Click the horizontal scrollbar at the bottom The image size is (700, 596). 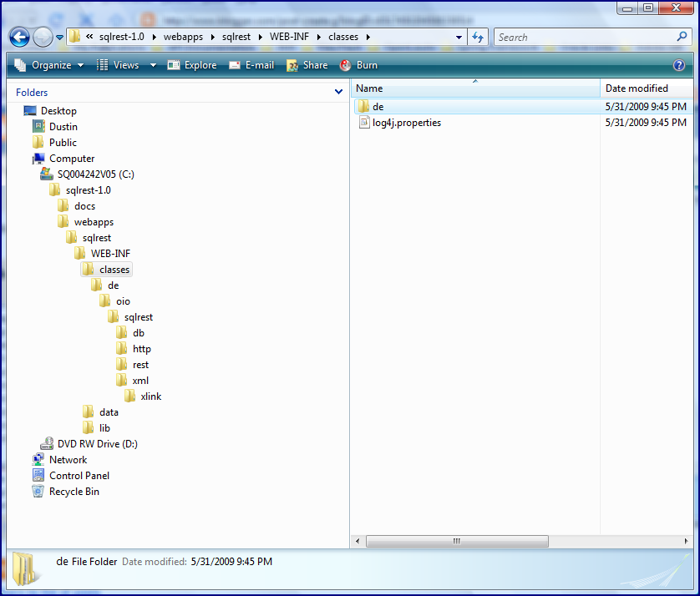[x=457, y=541]
